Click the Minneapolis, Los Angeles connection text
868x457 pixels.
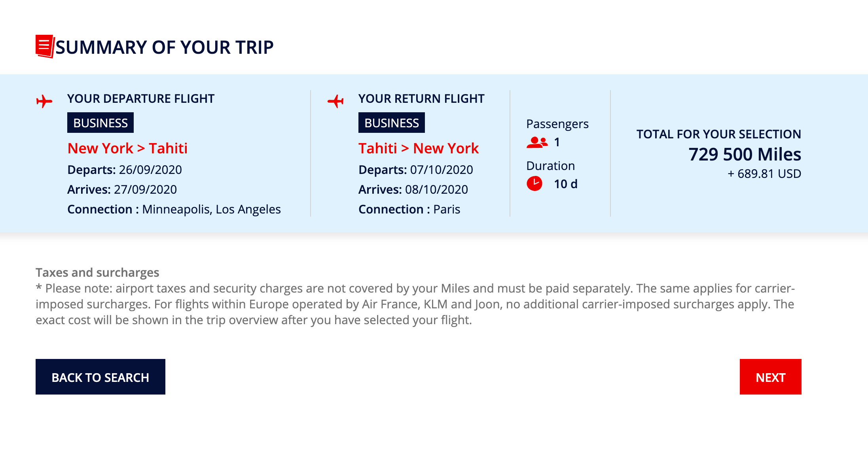coord(211,210)
